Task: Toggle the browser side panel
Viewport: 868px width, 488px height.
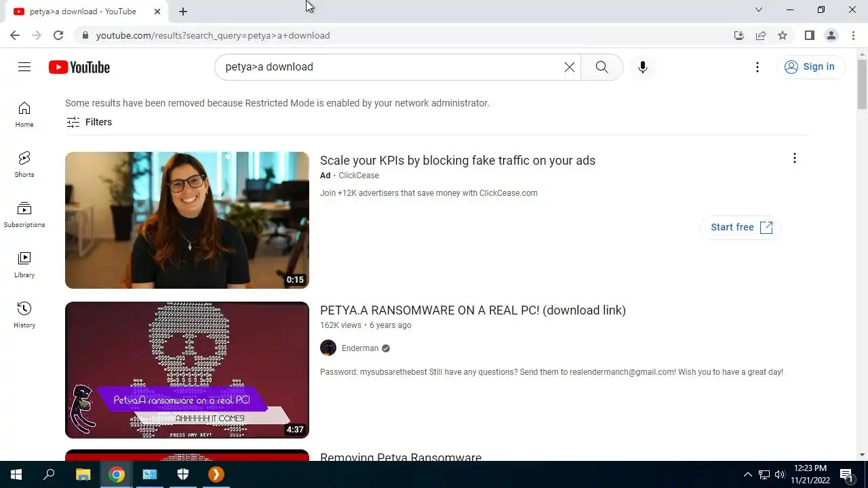Action: [810, 35]
